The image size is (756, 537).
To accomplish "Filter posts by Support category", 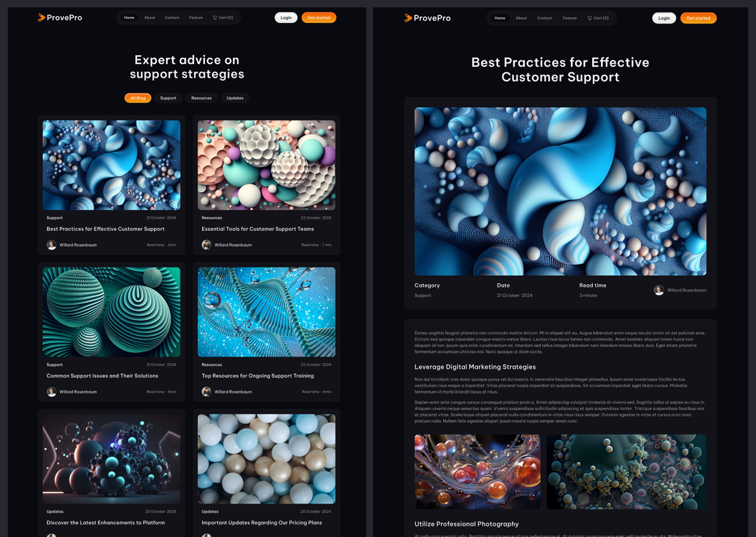I will [x=168, y=98].
